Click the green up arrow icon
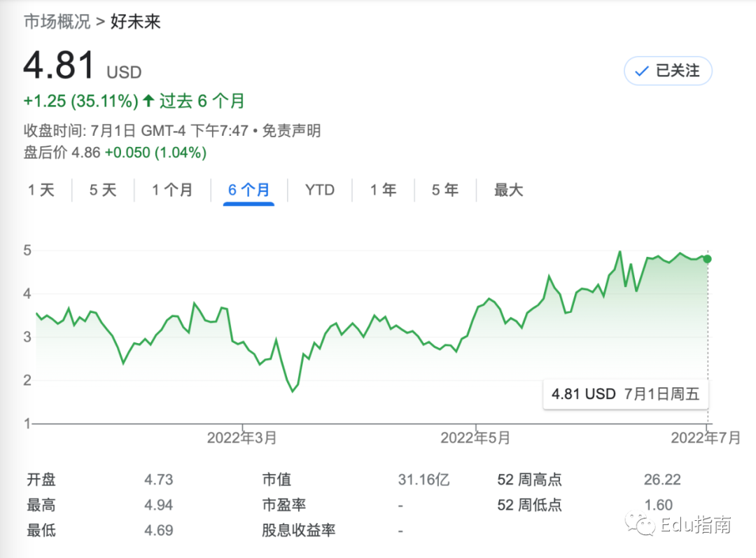The height and width of the screenshot is (558, 756). coord(148,101)
